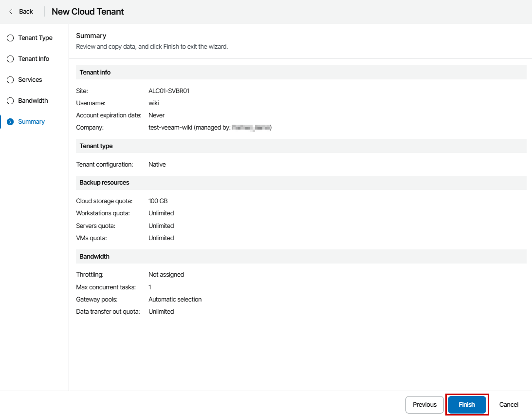Click the blue Summary step arrow icon
This screenshot has width=532, height=416.
tap(10, 121)
